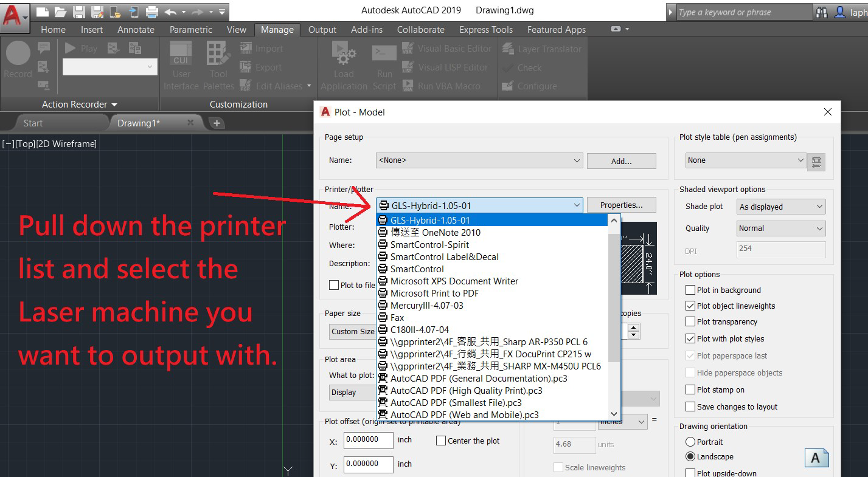
Task: Open printer Properties dialog
Action: [x=621, y=205]
